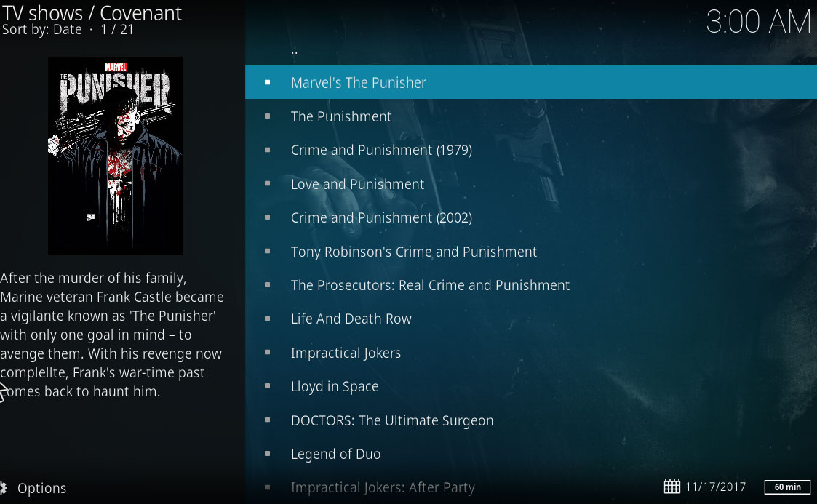Image resolution: width=817 pixels, height=504 pixels.
Task: Click the bullet icon beside Life And Death Row
Action: [x=267, y=319]
